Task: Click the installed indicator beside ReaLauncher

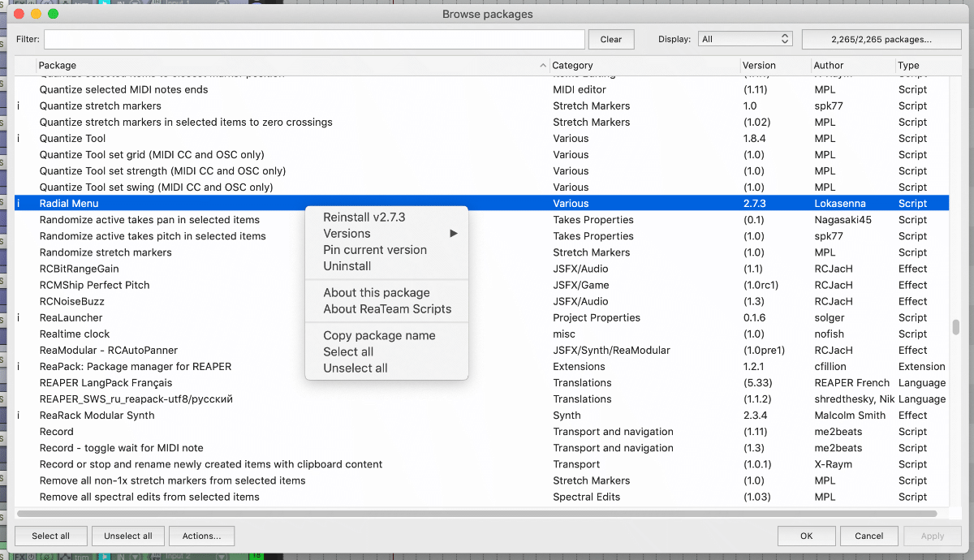Action: (x=19, y=317)
